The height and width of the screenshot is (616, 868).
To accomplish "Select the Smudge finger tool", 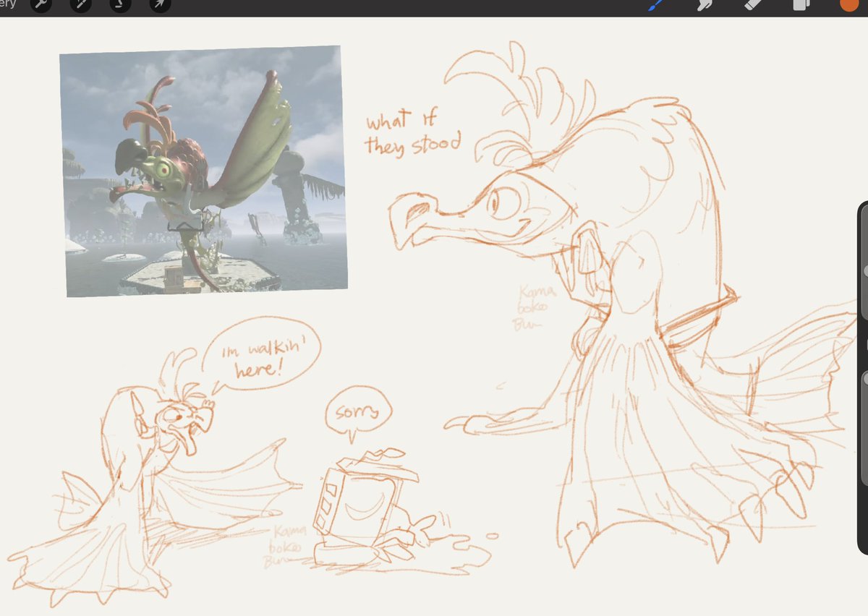I will (705, 4).
